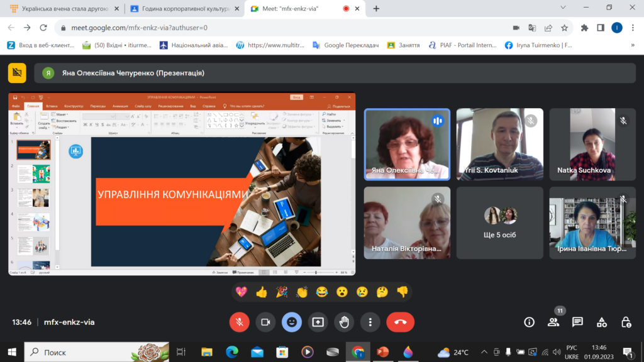Open the emoji reactions button
The height and width of the screenshot is (362, 644).
pyautogui.click(x=291, y=322)
